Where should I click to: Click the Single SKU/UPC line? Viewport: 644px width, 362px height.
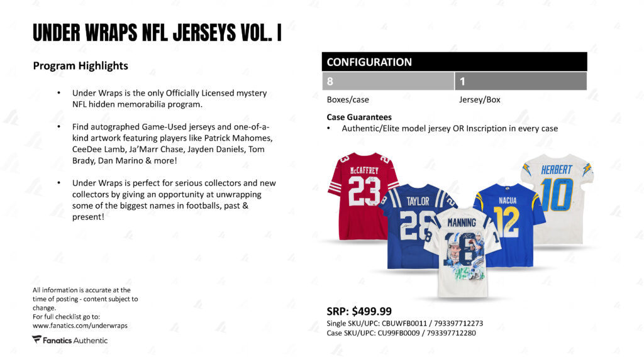pyautogui.click(x=404, y=324)
